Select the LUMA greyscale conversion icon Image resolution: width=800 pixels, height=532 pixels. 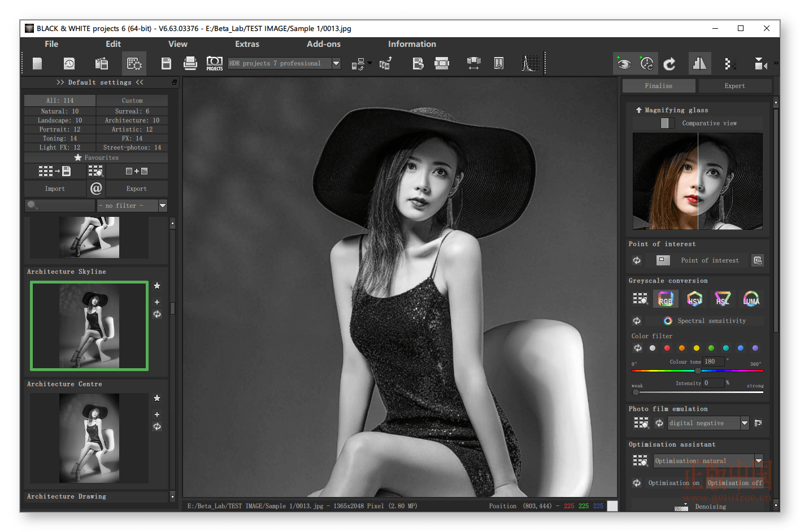[751, 299]
